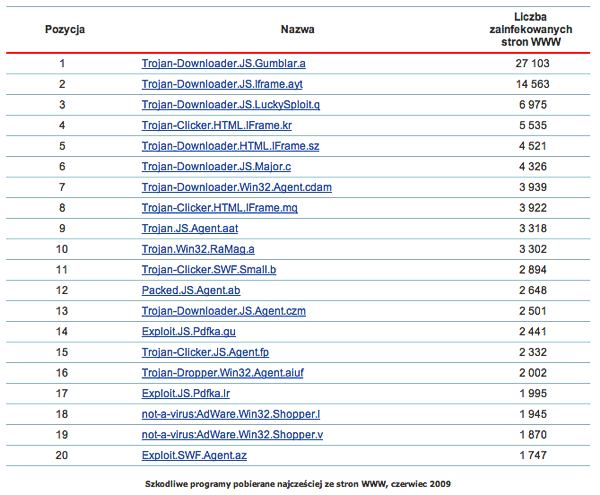Click the value 1 945

tap(533, 414)
